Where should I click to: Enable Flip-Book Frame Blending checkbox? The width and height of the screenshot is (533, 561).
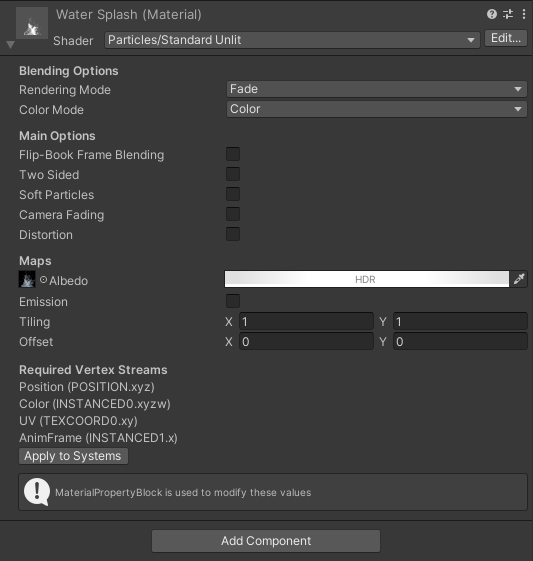click(233, 154)
